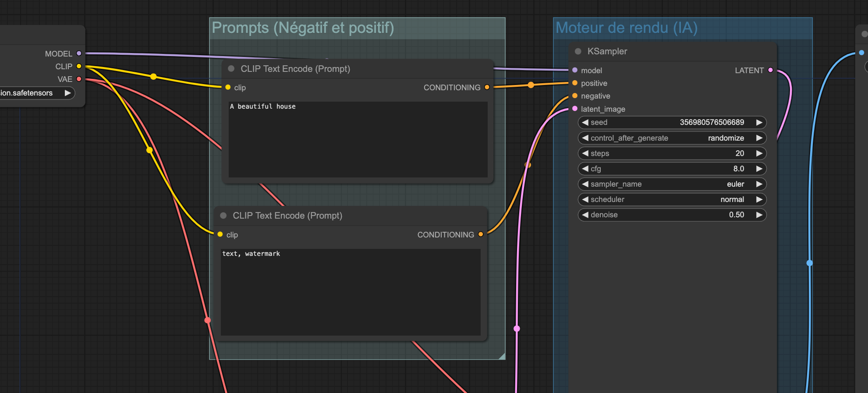Select the Prompts (Négatif et positif) group title
Image resolution: width=868 pixels, height=393 pixels.
point(303,28)
